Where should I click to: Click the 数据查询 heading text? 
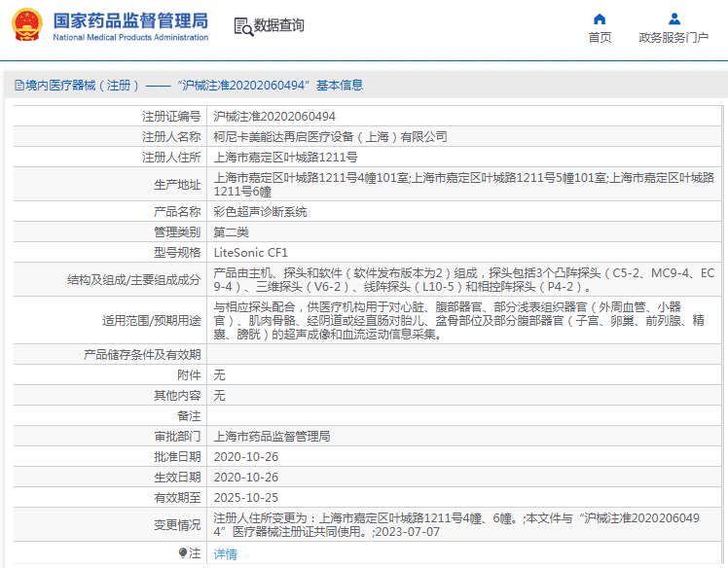coord(279,25)
